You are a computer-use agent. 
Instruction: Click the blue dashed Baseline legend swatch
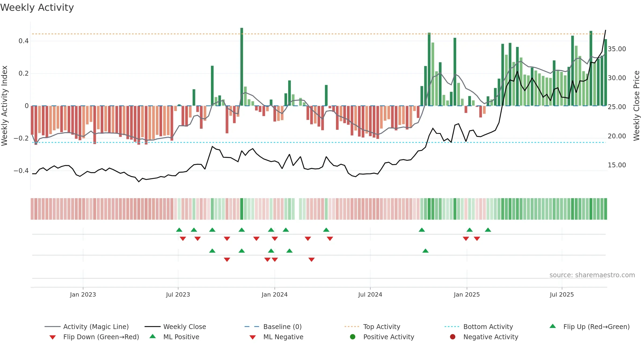point(252,327)
